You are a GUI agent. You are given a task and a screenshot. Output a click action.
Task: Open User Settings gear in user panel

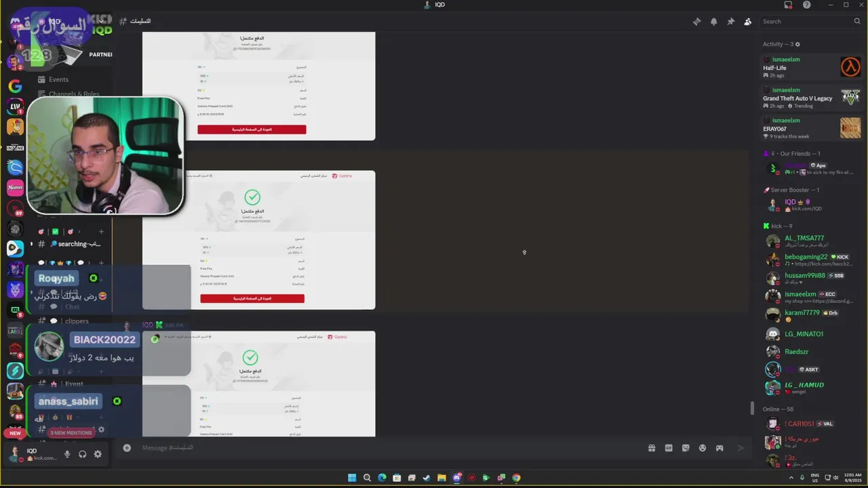coord(98,454)
